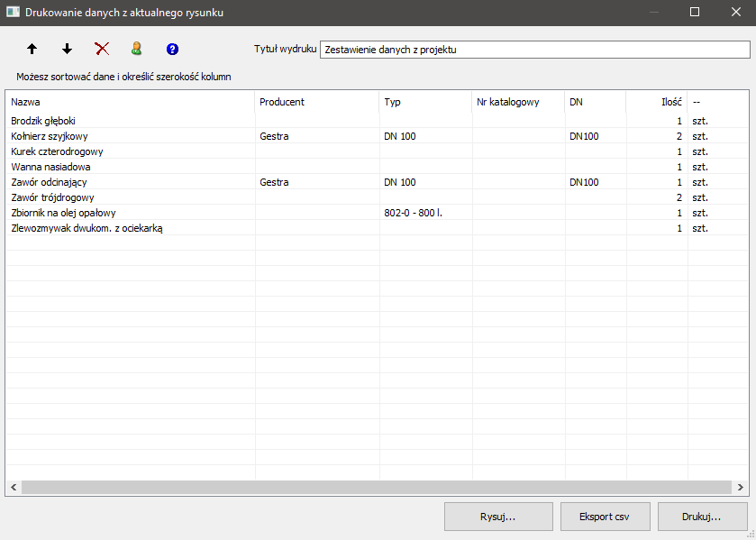Click the horizontal scrollbar right arrow
The height and width of the screenshot is (540, 756).
(741, 488)
